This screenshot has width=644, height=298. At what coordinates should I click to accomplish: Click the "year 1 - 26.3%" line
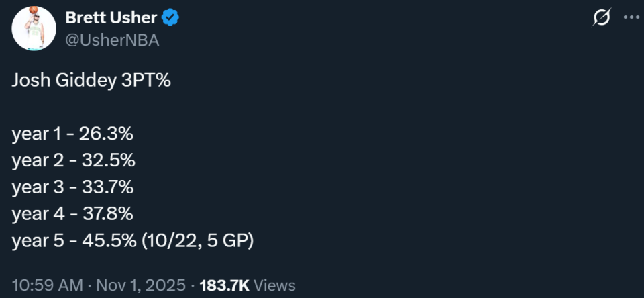[72, 134]
